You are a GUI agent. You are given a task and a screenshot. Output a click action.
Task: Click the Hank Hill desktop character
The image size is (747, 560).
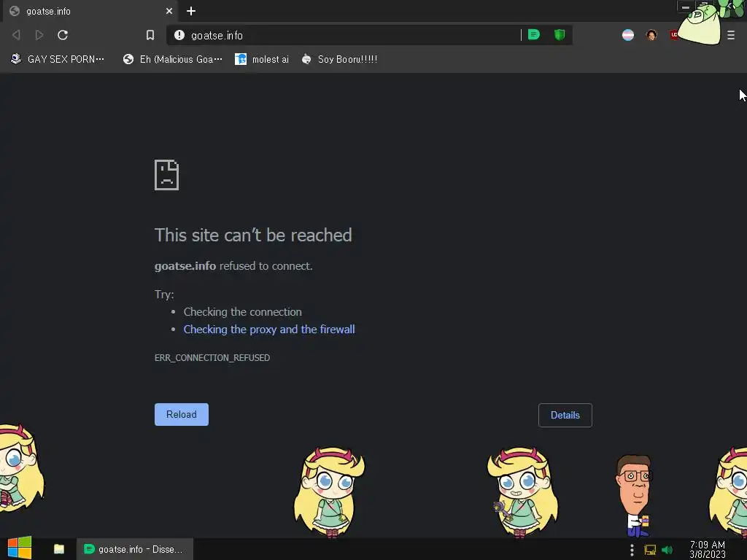[x=634, y=495]
